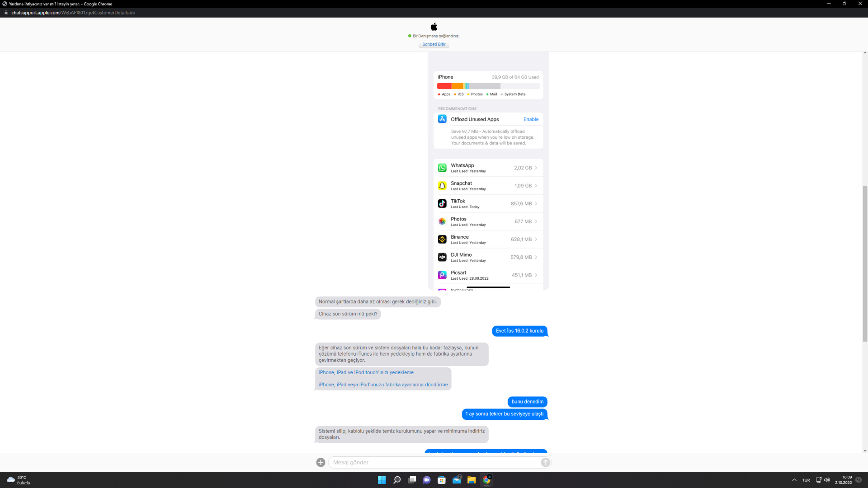
Task: Show hidden icons in system tray
Action: click(794, 480)
